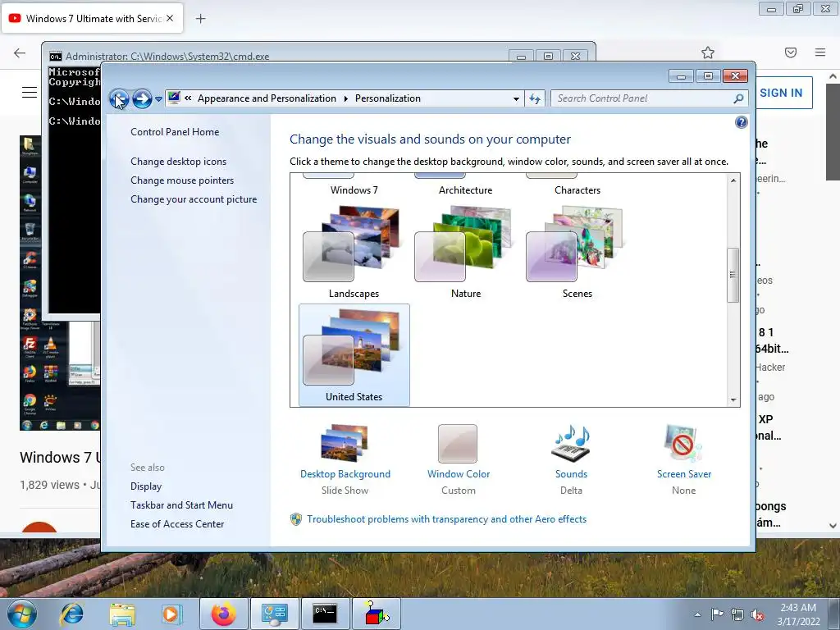Image resolution: width=840 pixels, height=630 pixels.
Task: Open Change your account picture
Action: 194,199
